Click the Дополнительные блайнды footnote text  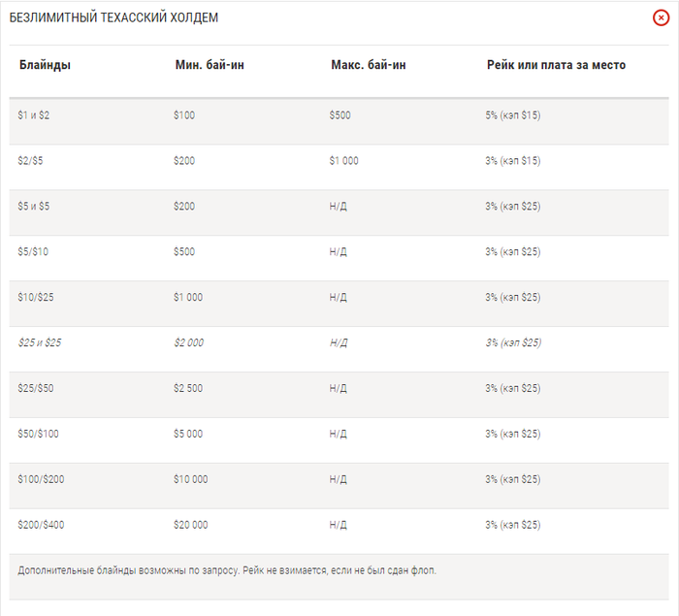tap(227, 570)
